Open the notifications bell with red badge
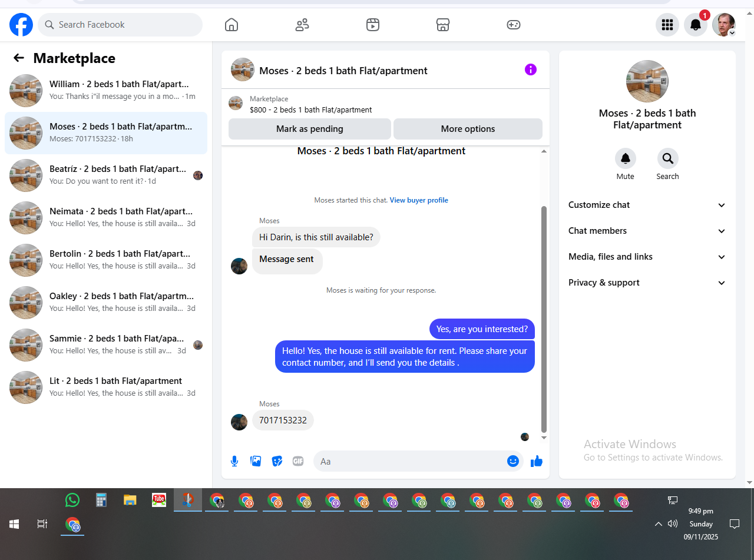The height and width of the screenshot is (560, 754). click(x=696, y=25)
